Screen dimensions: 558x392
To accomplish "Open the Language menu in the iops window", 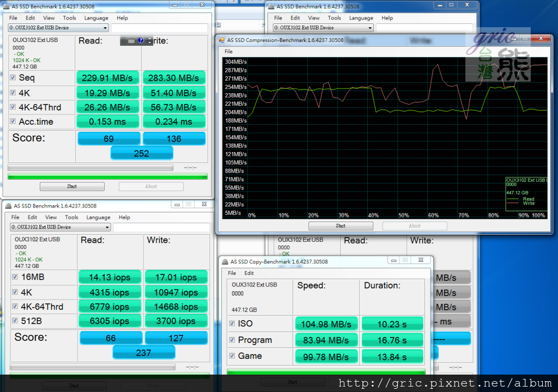I will pos(98,217).
